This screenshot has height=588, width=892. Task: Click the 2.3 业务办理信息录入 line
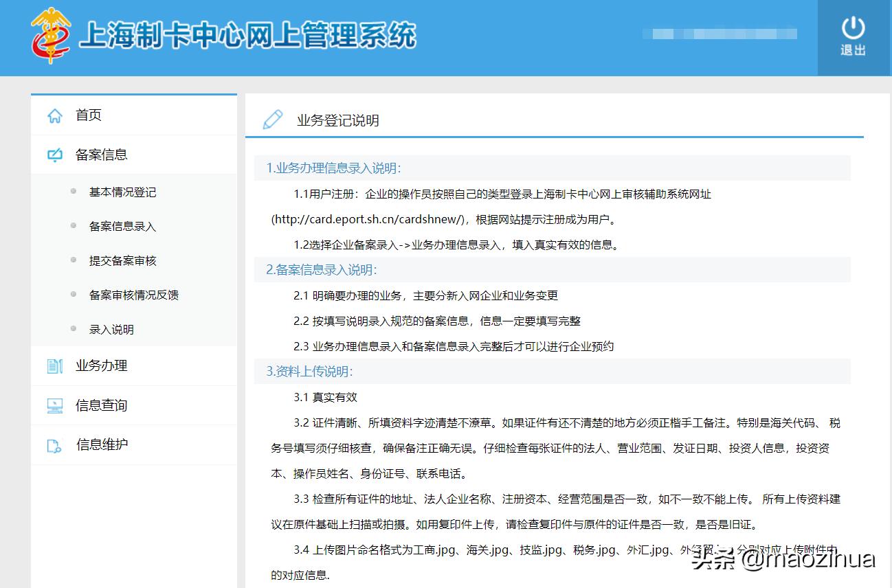[x=454, y=347]
